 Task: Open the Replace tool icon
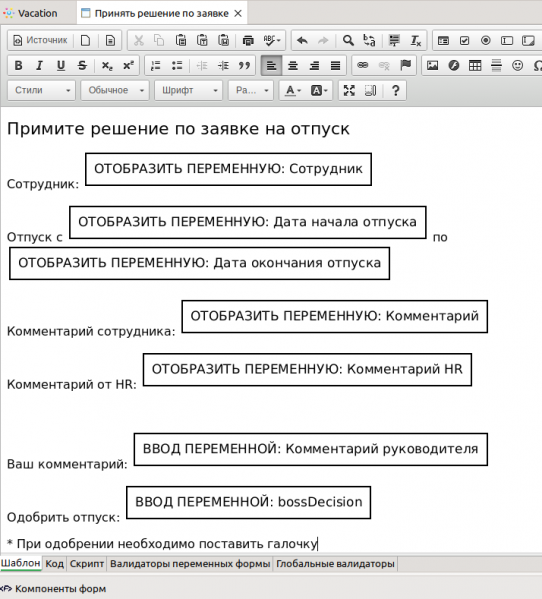(369, 40)
